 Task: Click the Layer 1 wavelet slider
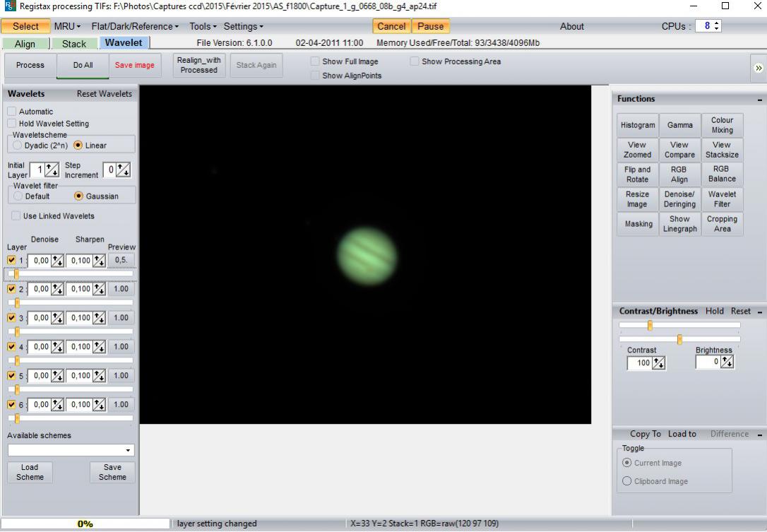pyautogui.click(x=71, y=274)
